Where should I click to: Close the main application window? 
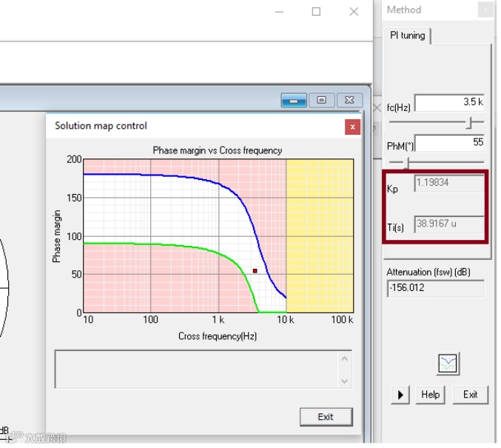pyautogui.click(x=354, y=12)
